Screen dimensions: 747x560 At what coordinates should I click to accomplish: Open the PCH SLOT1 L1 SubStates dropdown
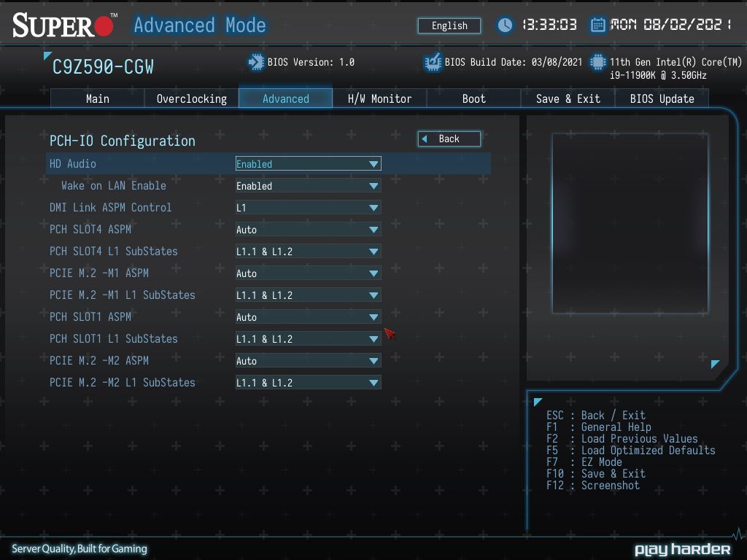(x=309, y=339)
